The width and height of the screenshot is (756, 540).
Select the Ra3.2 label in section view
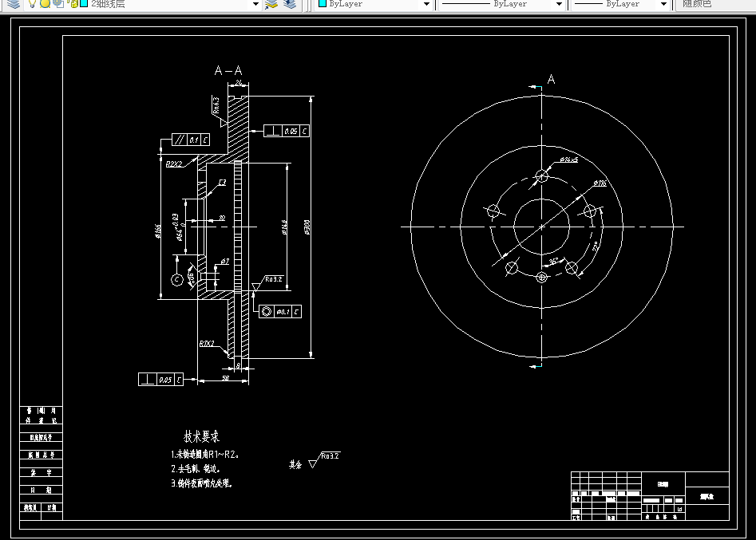click(273, 279)
